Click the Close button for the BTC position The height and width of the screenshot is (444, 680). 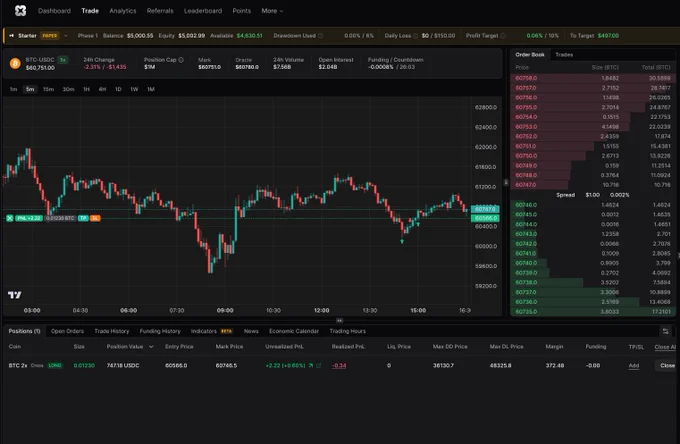tap(667, 366)
